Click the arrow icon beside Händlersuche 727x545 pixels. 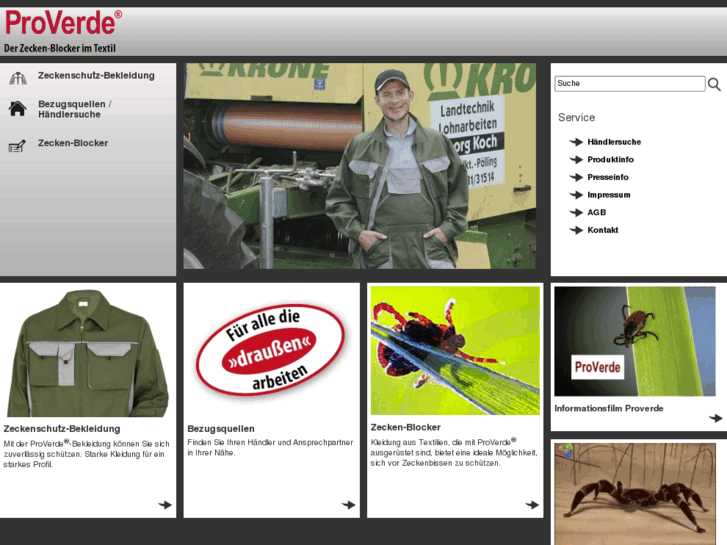click(576, 142)
